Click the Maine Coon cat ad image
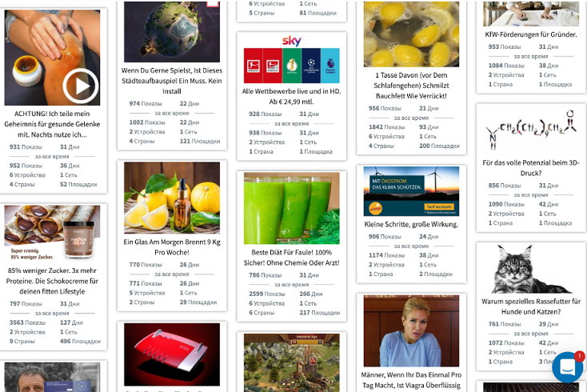This screenshot has height=392, width=587. 531,269
